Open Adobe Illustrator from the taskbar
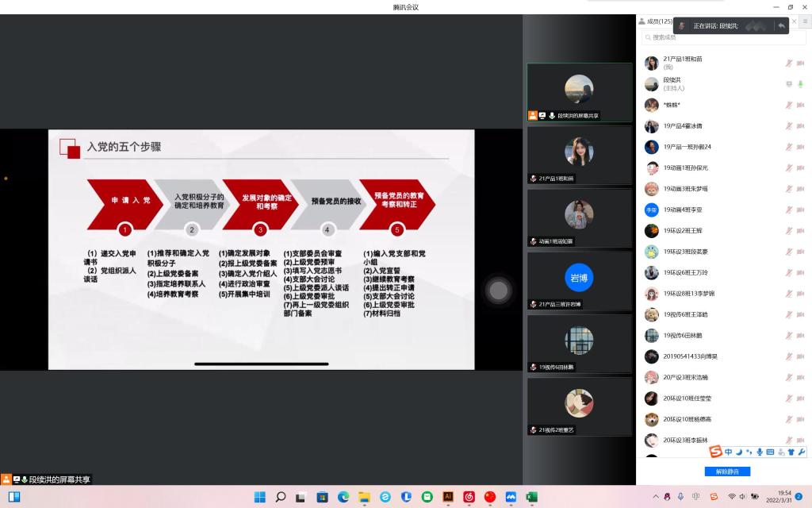Screen dimensions: 812x508 coord(448,497)
